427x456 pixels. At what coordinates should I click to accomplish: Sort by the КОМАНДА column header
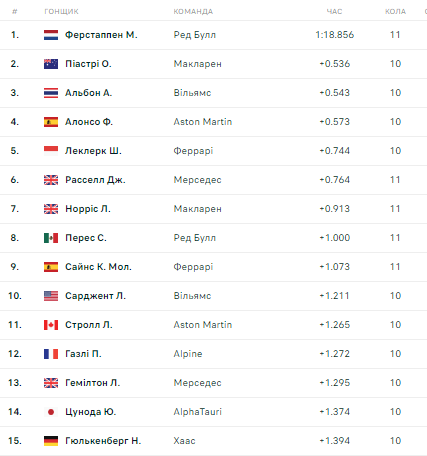coord(193,12)
